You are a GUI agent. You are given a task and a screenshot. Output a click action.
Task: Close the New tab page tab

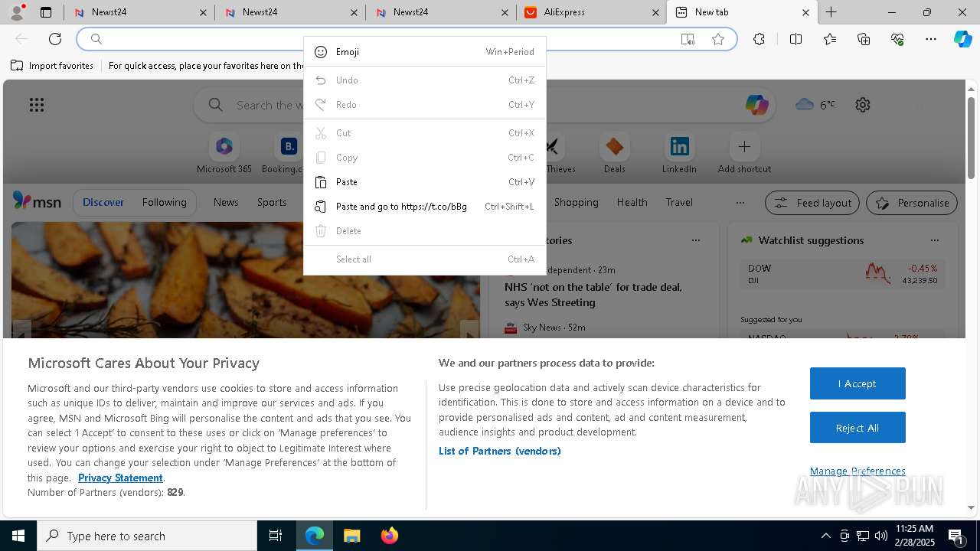coord(805,12)
